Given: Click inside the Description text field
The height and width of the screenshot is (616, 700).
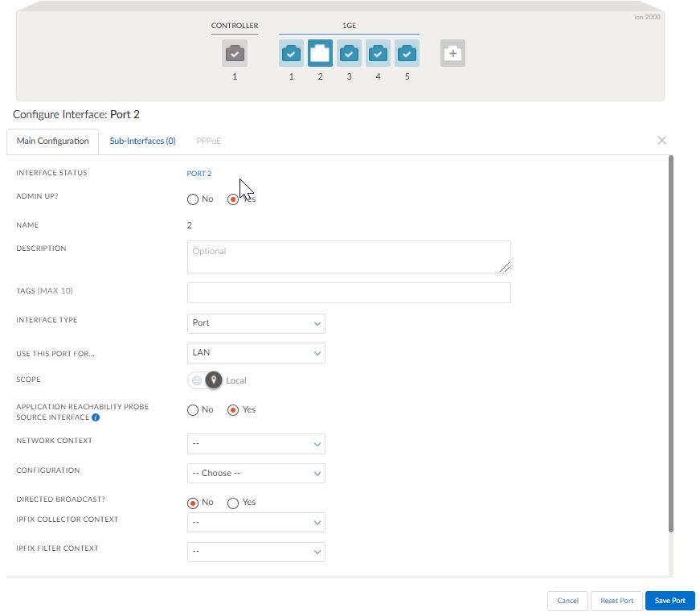Looking at the screenshot, I should click(x=349, y=257).
